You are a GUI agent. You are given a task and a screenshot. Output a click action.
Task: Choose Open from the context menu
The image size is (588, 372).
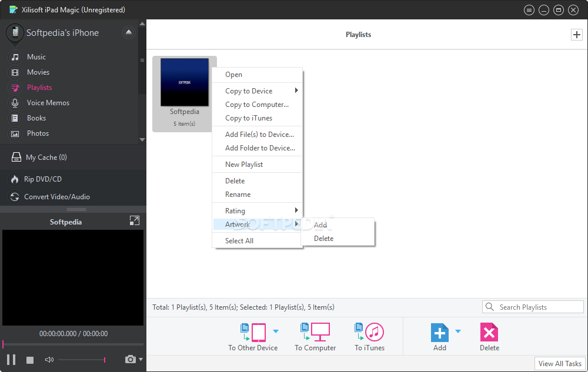pos(258,75)
